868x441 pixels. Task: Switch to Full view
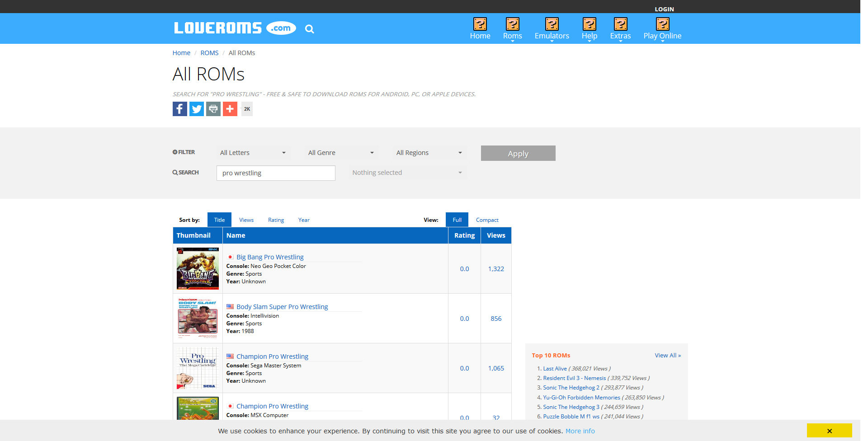pyautogui.click(x=457, y=220)
